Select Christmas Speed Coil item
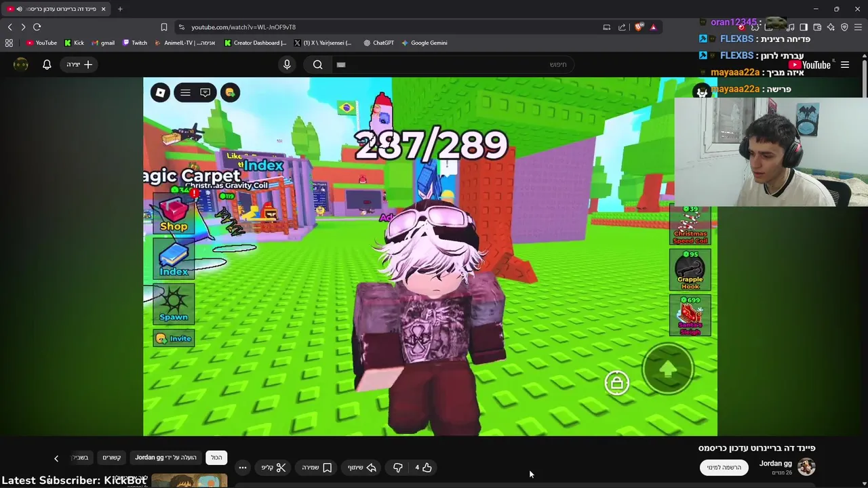 [690, 226]
